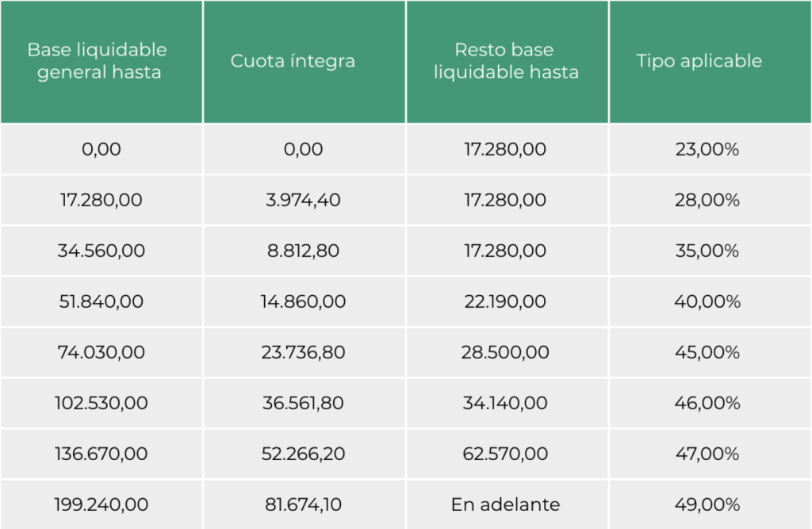The width and height of the screenshot is (812, 529).
Task: Select the 81.674,10 cuota cell
Action: [x=304, y=504]
